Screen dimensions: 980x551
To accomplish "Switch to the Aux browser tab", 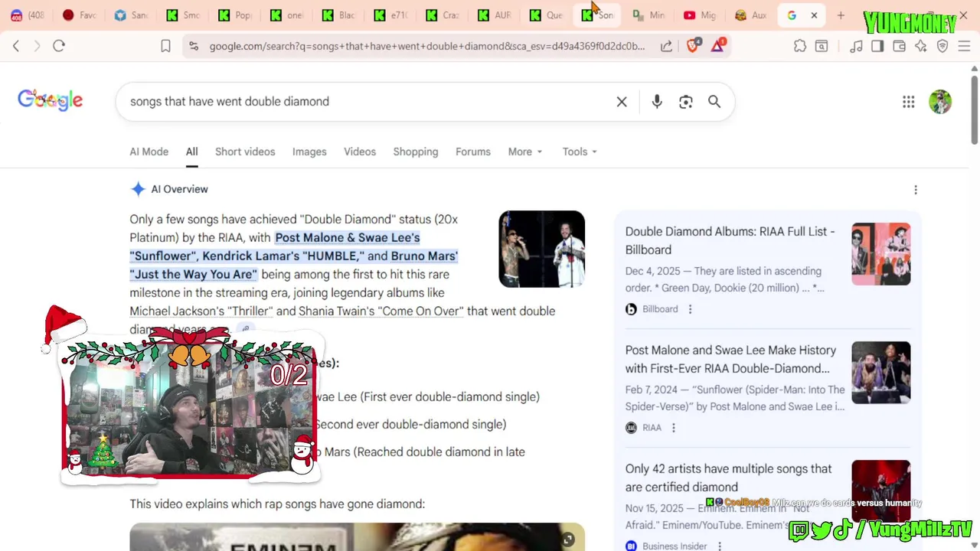I will point(750,15).
